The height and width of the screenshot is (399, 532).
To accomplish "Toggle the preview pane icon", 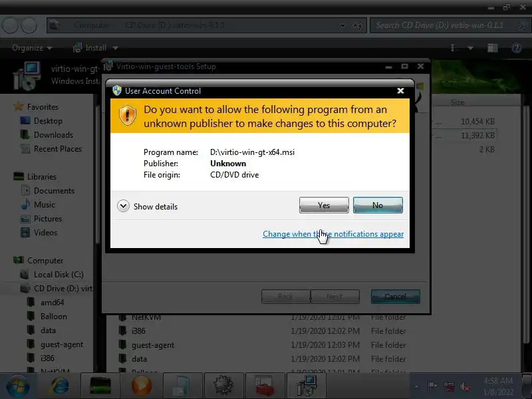I will [x=492, y=48].
